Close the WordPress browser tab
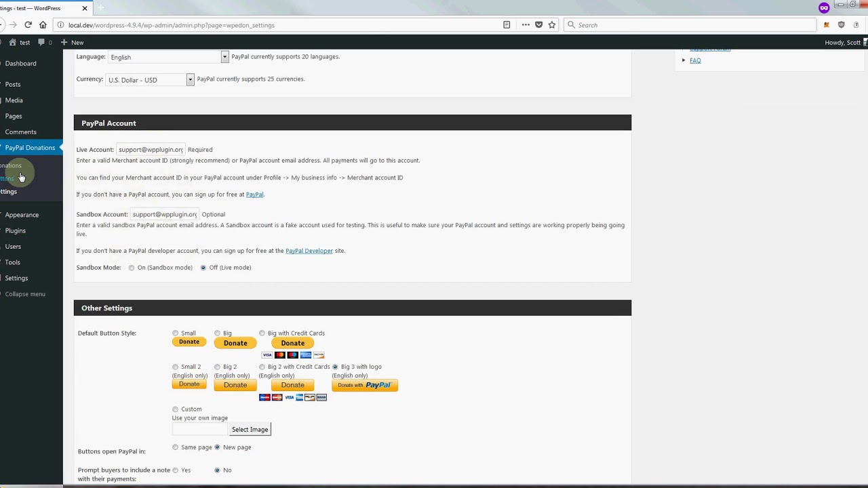 [x=85, y=8]
